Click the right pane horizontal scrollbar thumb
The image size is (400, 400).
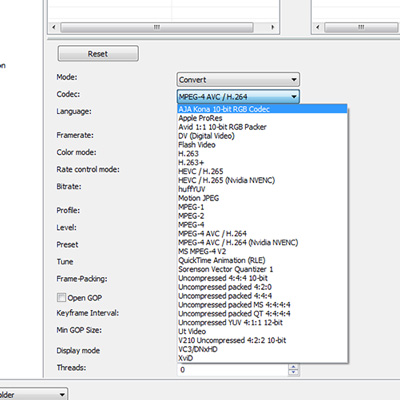point(361,27)
